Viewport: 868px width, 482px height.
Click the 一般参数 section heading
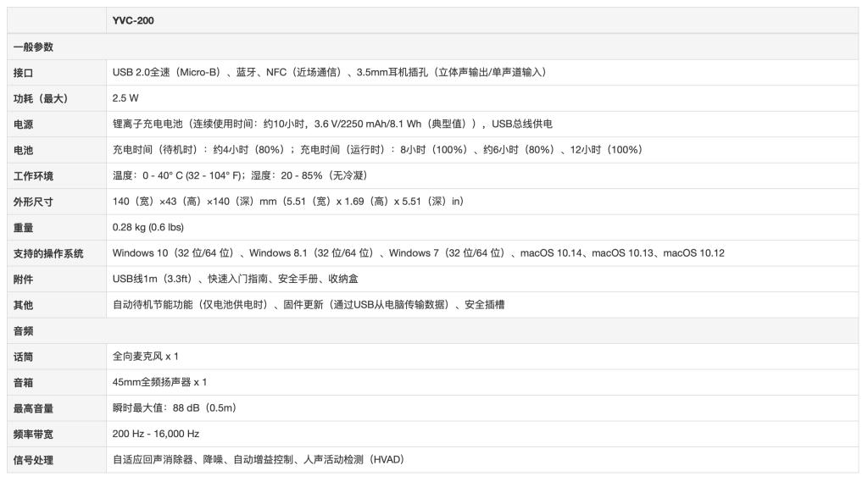point(34,47)
